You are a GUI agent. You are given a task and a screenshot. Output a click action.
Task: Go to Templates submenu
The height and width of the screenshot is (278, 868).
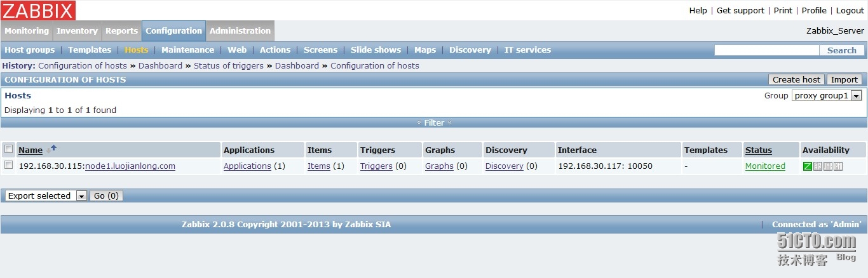pos(90,50)
